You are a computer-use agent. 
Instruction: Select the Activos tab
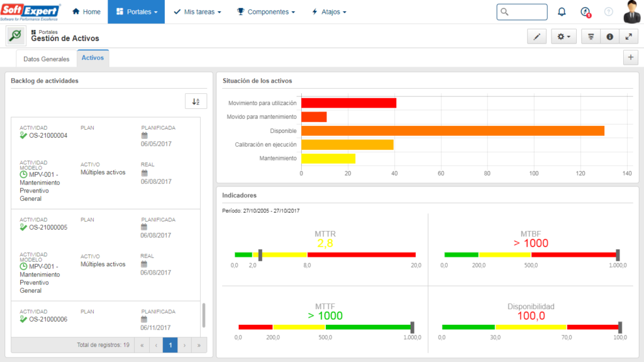click(92, 58)
